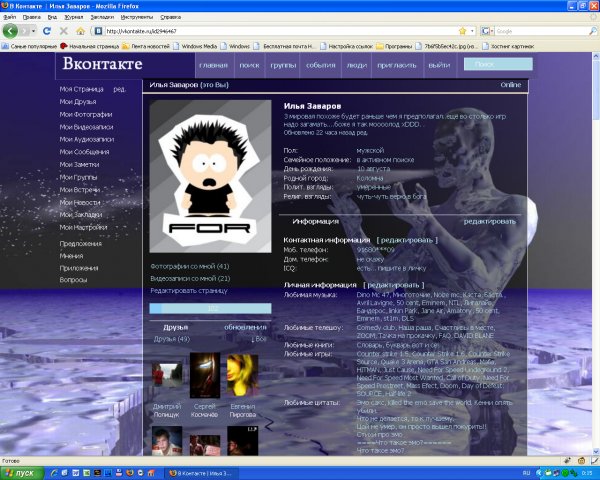Open the Инструменты menu
600x480 pixels.
[x=137, y=17]
